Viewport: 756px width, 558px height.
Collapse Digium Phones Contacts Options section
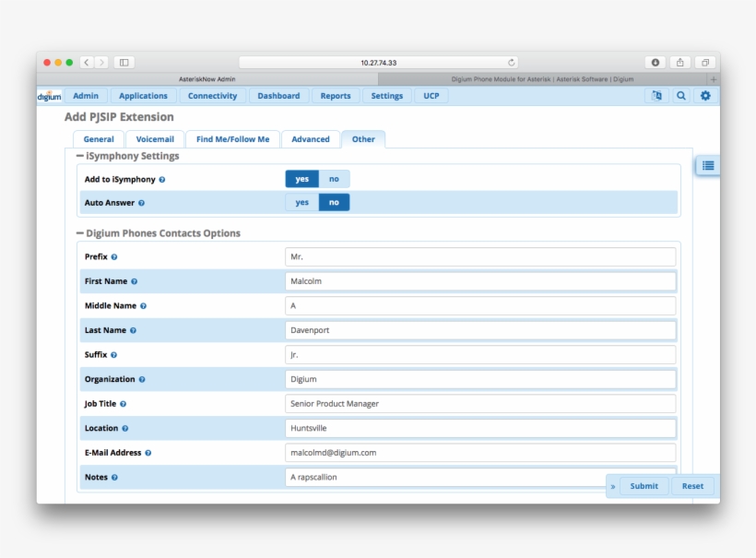click(80, 233)
